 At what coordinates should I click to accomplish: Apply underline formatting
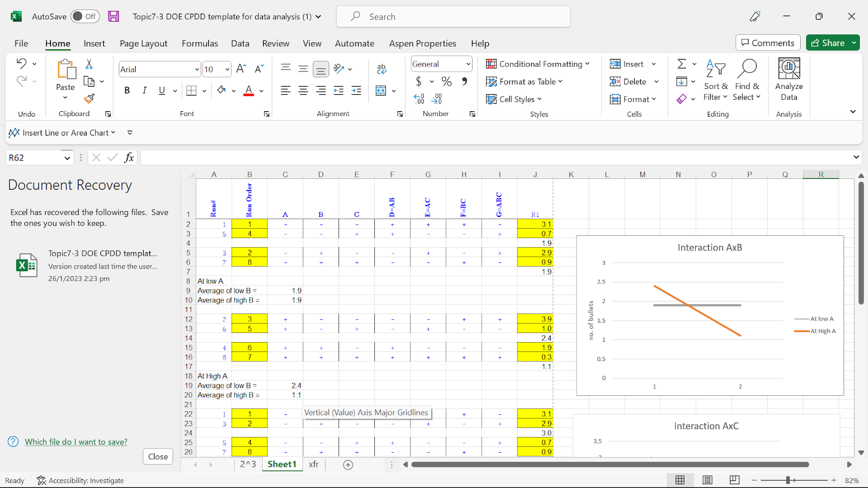[x=162, y=91]
